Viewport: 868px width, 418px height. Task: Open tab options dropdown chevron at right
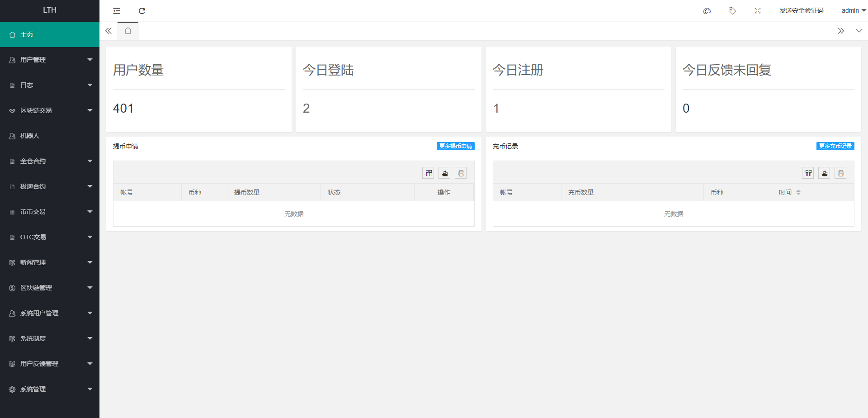(x=859, y=31)
